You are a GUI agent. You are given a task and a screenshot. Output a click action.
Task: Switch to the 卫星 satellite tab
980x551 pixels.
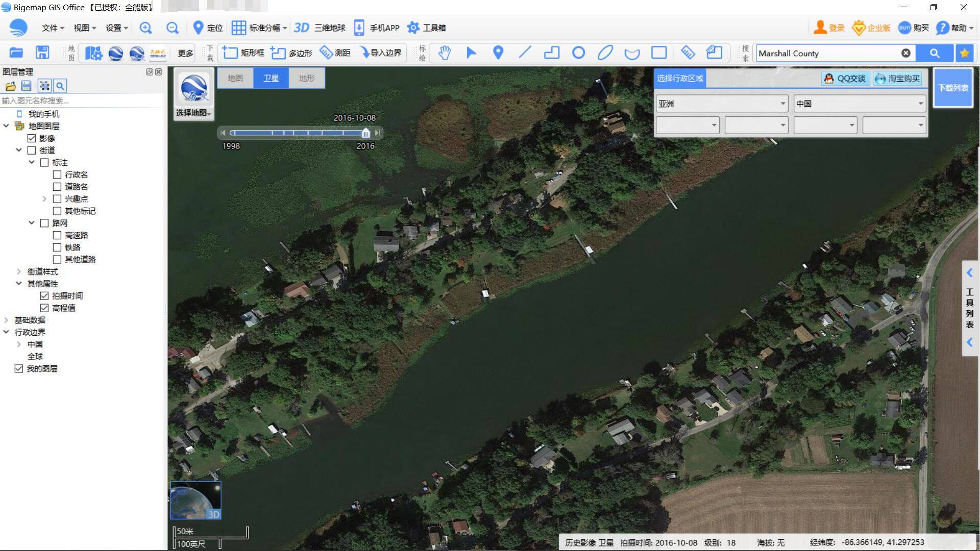271,78
